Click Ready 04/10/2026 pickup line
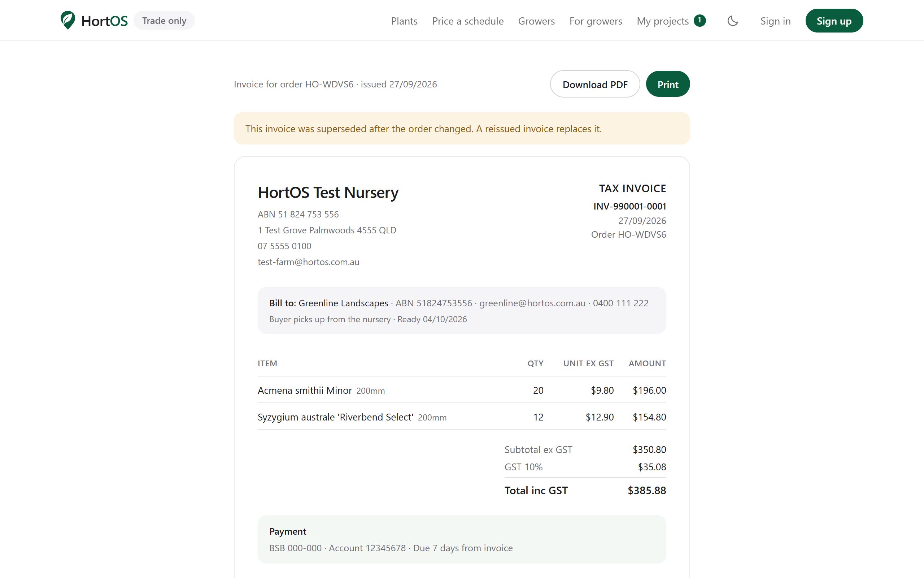924x578 pixels. coord(432,320)
